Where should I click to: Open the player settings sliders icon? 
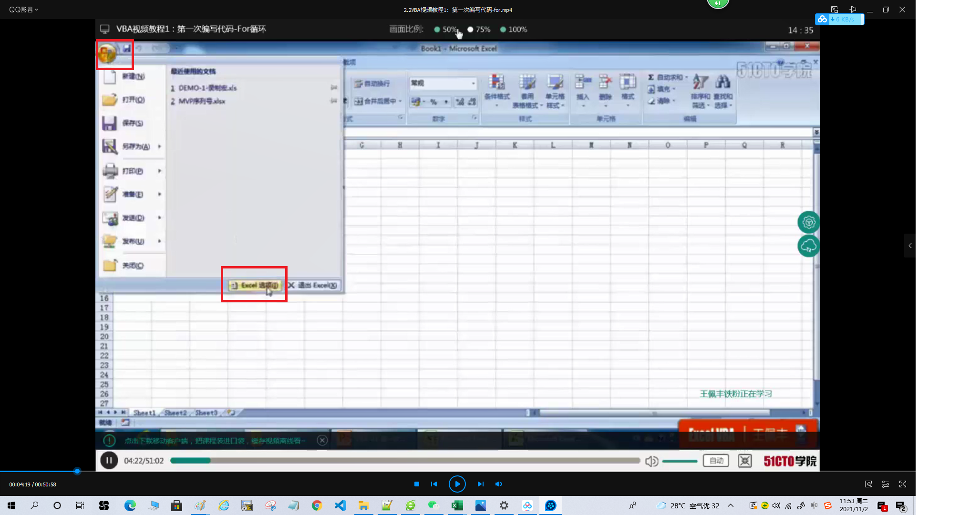click(886, 484)
